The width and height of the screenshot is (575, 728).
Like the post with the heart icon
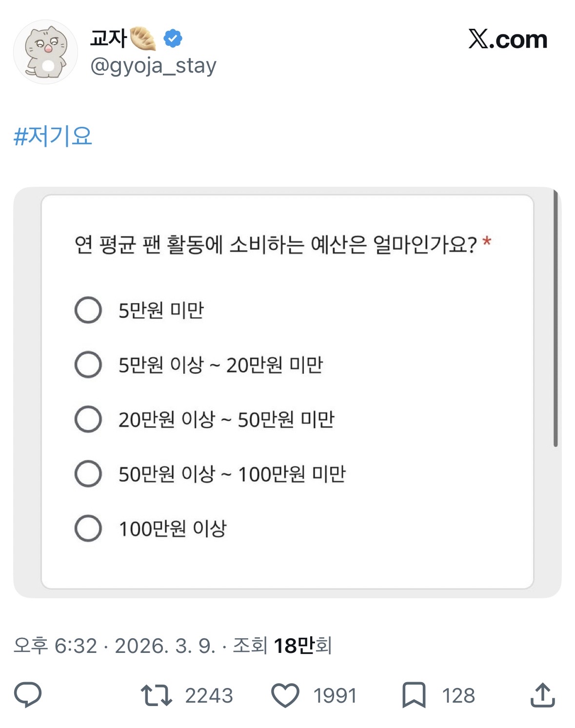(285, 695)
